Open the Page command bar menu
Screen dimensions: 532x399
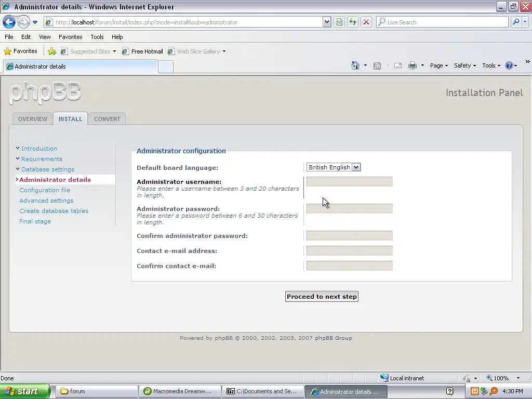click(x=438, y=65)
